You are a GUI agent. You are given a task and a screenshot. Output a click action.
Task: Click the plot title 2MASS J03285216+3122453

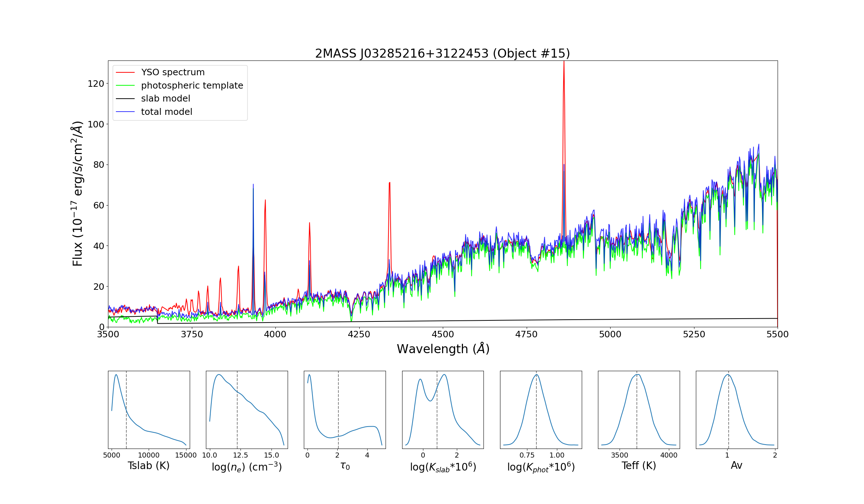pos(442,54)
